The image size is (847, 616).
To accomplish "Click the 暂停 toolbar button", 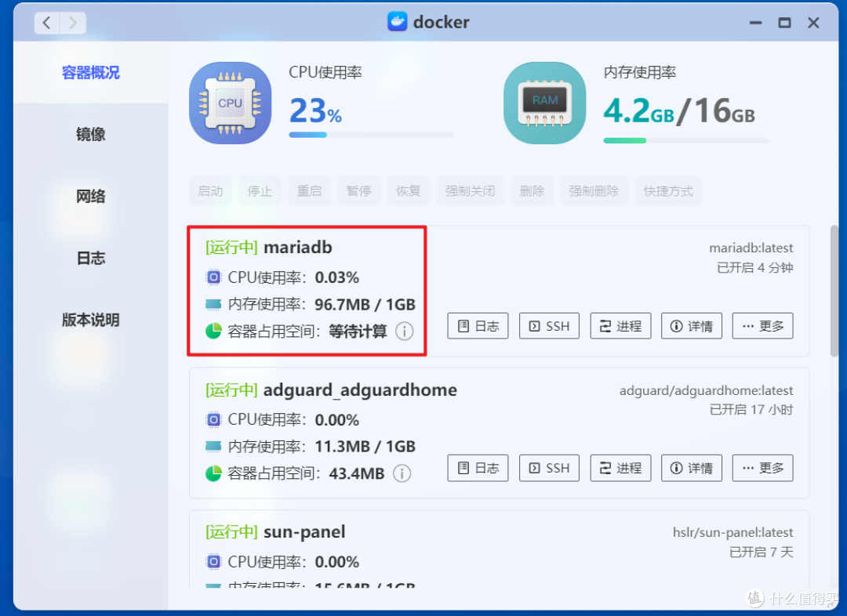I will click(x=358, y=191).
